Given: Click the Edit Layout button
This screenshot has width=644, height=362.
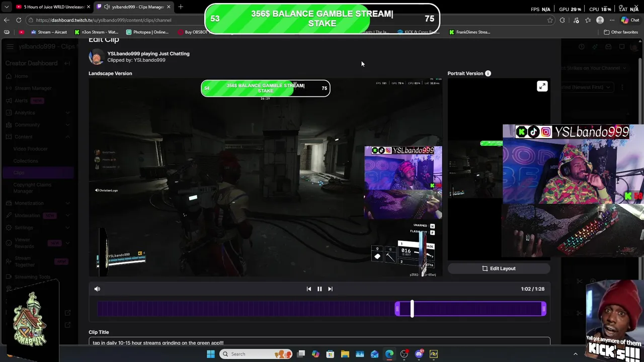Looking at the screenshot, I should point(499,268).
